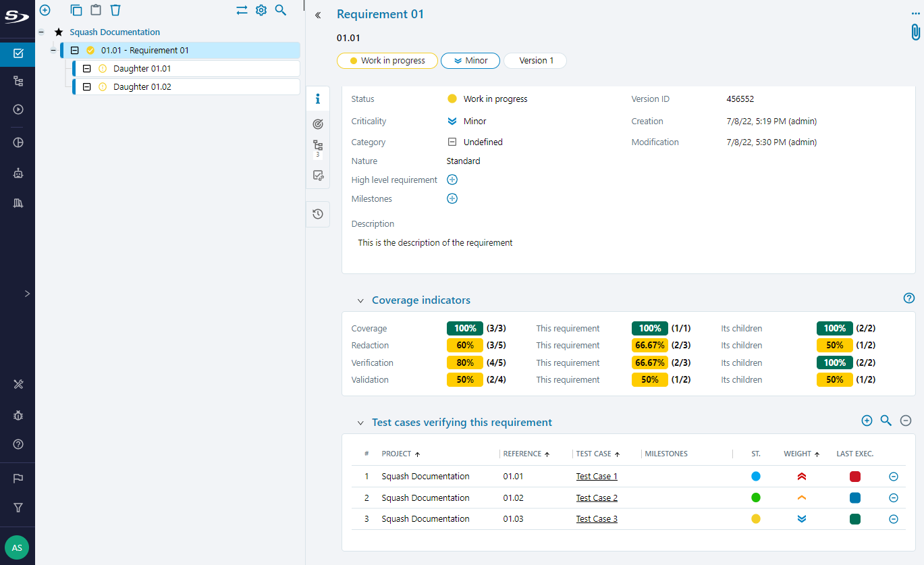Search test cases with magnifier icon

click(x=886, y=421)
